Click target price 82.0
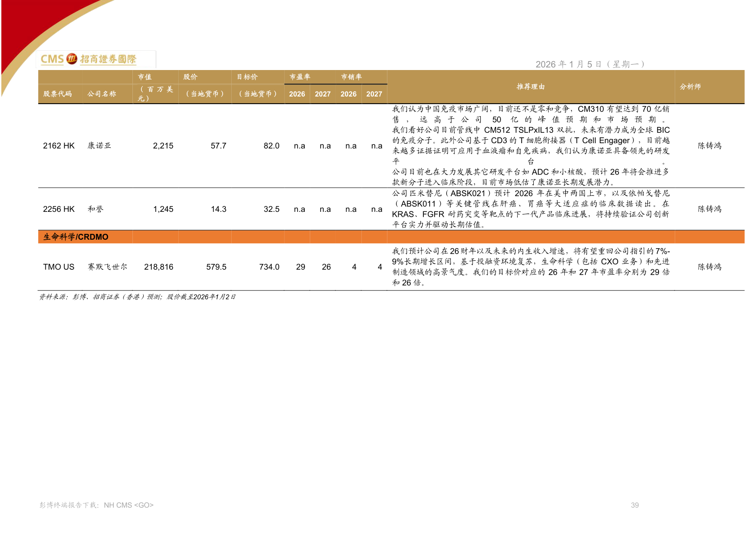756x535 pixels. click(x=272, y=146)
